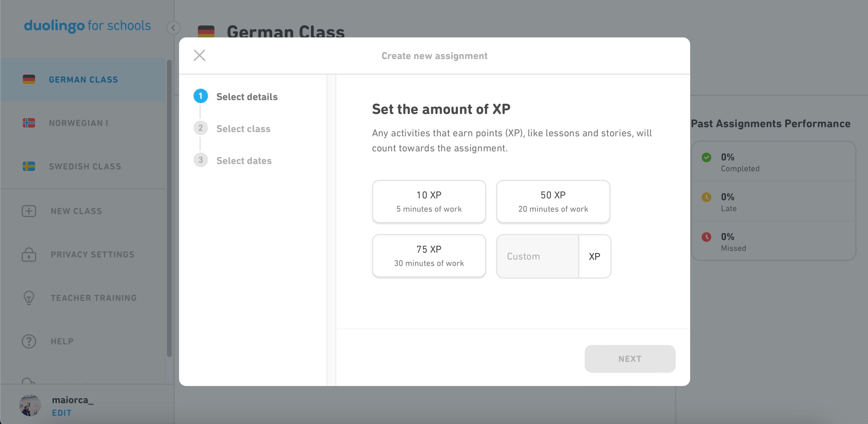Screen dimensions: 868x424
Task: Close the Create new assignment dialog
Action: 200,55
